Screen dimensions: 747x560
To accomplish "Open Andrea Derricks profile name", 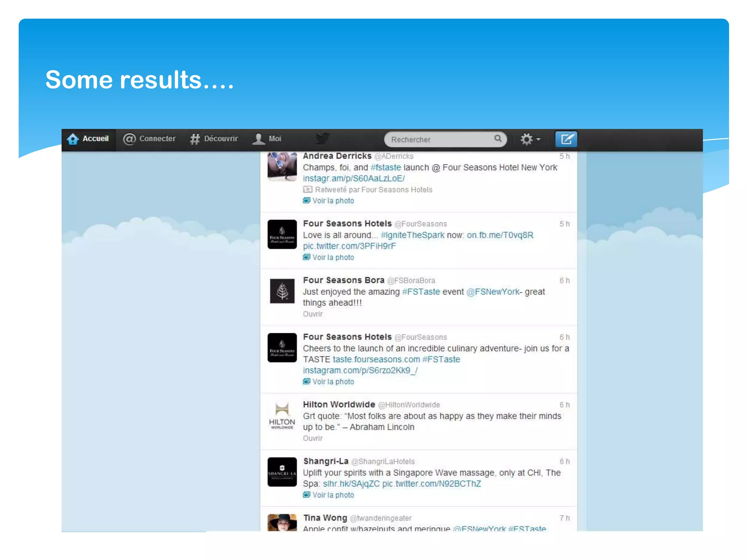I will [337, 156].
